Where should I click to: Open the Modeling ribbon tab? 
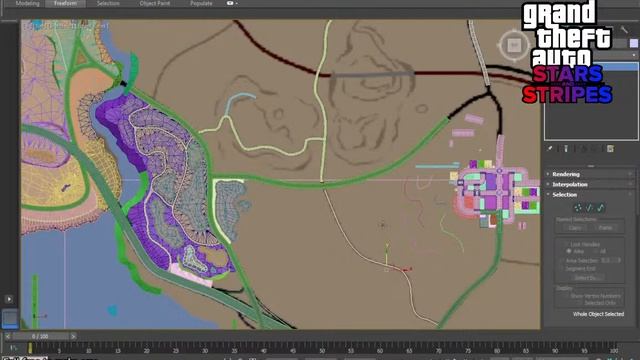pyautogui.click(x=27, y=3)
